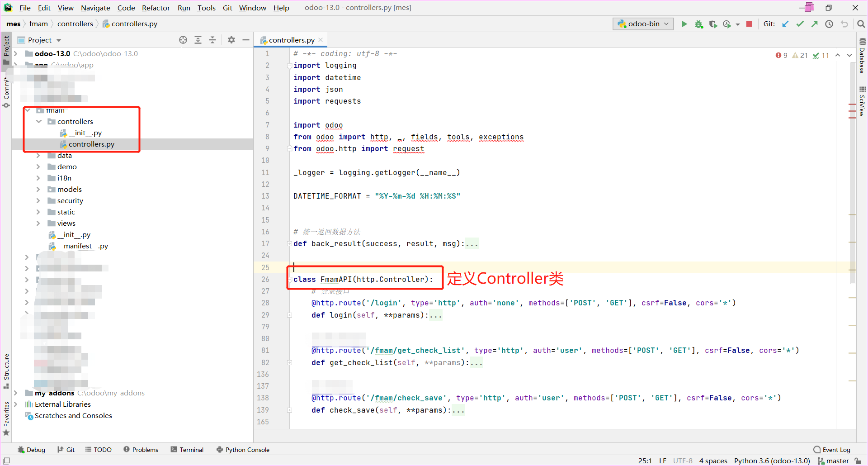The height and width of the screenshot is (466, 868).
Task: Click the master branch widget
Action: 833,461
